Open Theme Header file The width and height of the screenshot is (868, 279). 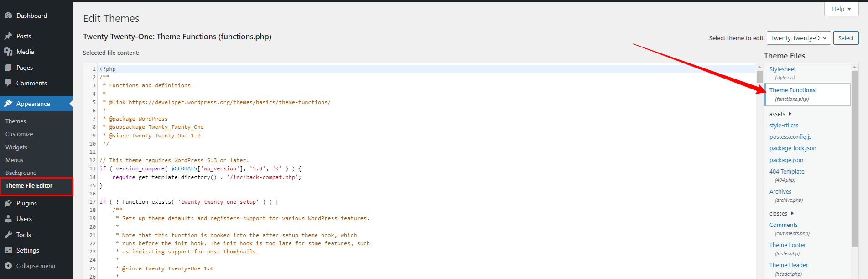point(789,265)
